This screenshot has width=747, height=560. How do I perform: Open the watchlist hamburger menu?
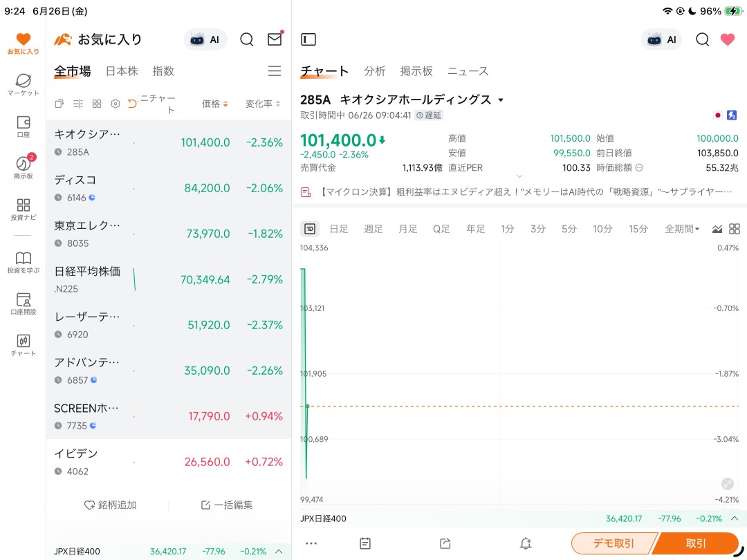click(x=275, y=71)
